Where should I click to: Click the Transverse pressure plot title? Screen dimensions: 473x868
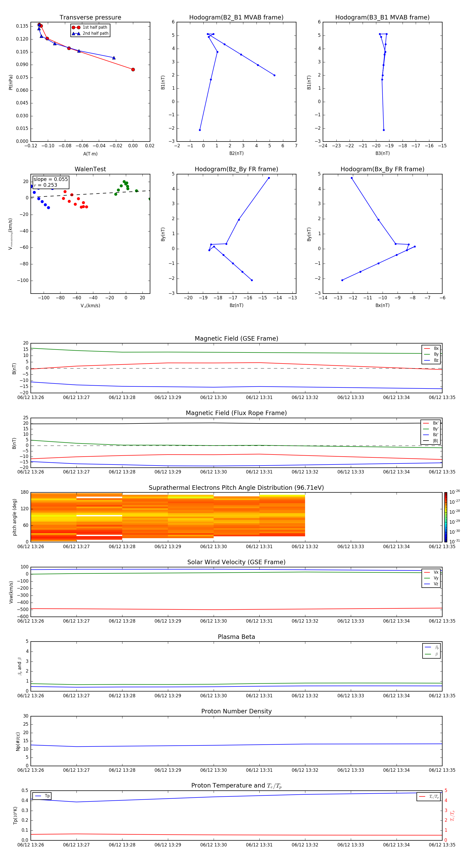90,17
